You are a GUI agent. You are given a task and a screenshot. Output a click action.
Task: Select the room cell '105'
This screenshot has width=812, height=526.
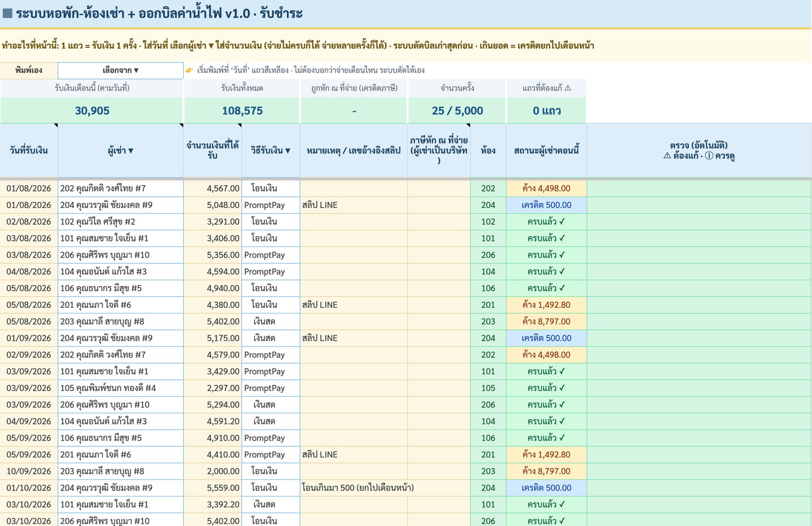point(488,388)
